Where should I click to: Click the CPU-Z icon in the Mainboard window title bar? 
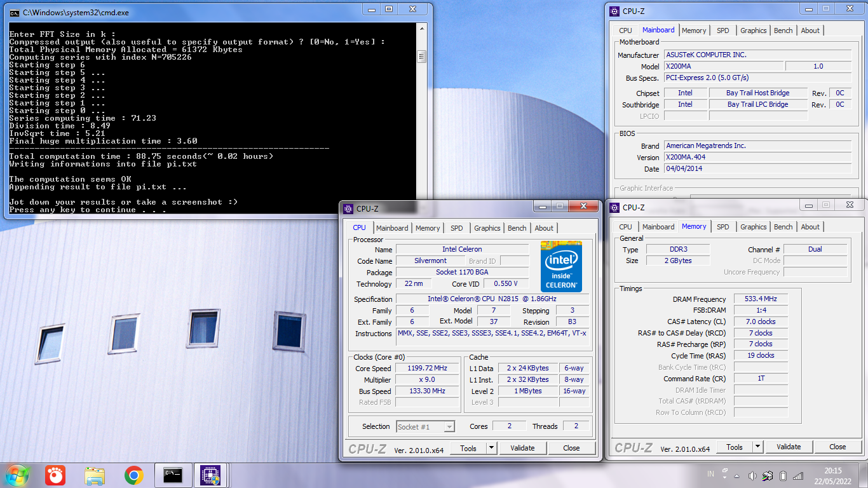pyautogui.click(x=614, y=11)
